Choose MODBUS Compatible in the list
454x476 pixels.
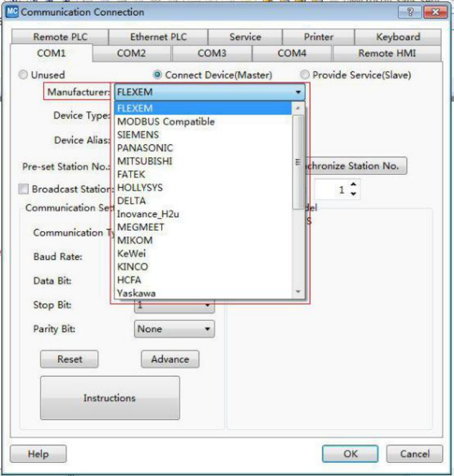pyautogui.click(x=203, y=121)
